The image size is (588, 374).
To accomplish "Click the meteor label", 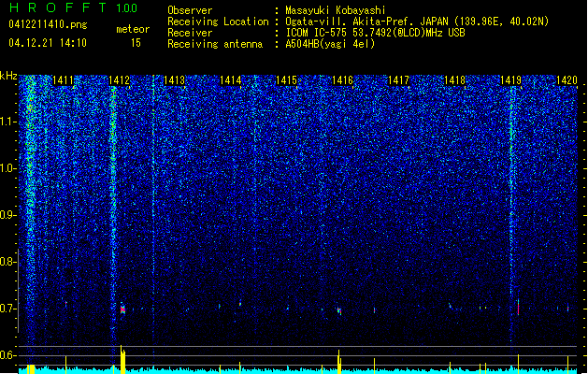I will point(133,29).
